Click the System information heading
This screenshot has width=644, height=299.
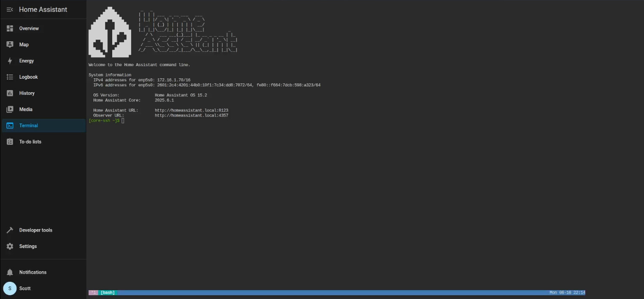tap(110, 75)
